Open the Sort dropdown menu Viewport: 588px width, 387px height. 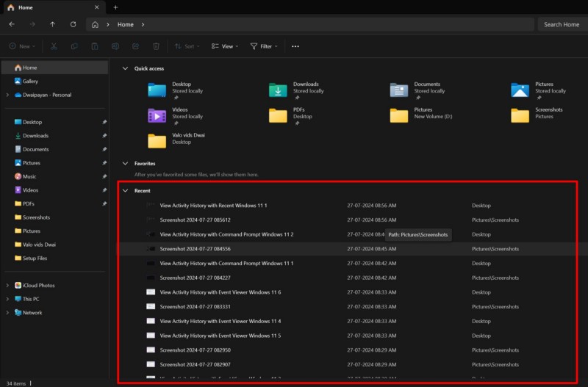point(185,46)
